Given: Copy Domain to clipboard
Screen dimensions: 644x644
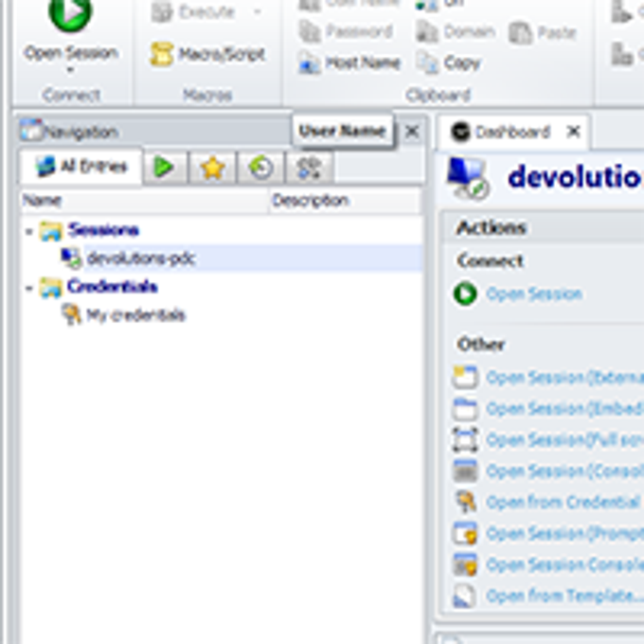Looking at the screenshot, I should (456, 32).
